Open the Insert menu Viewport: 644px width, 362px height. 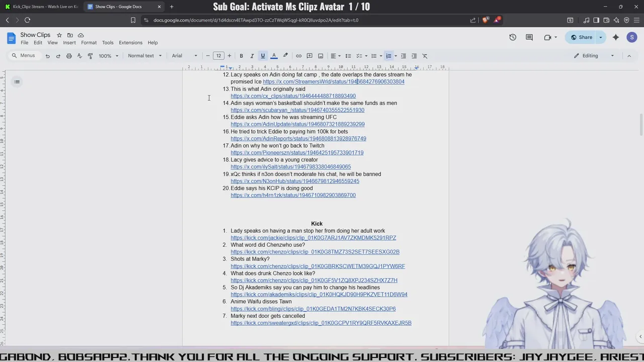[x=69, y=43]
